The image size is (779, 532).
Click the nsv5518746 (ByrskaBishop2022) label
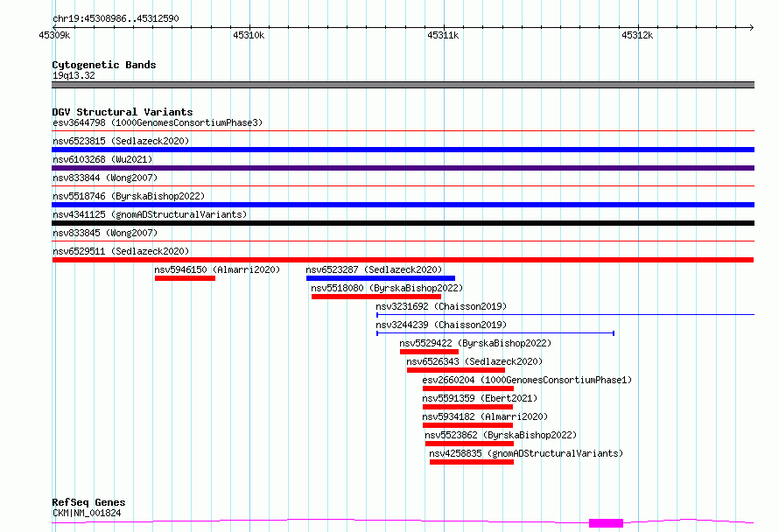point(129,196)
